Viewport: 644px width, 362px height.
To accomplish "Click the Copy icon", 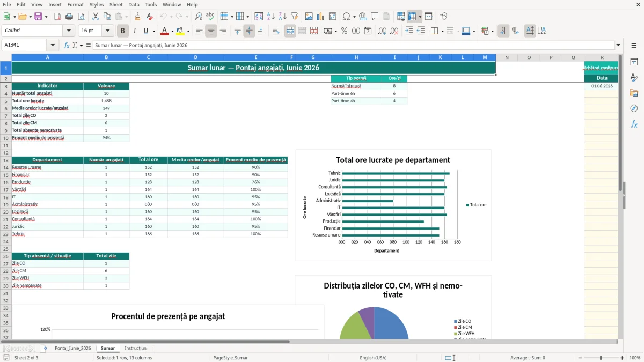I will pyautogui.click(x=107, y=17).
